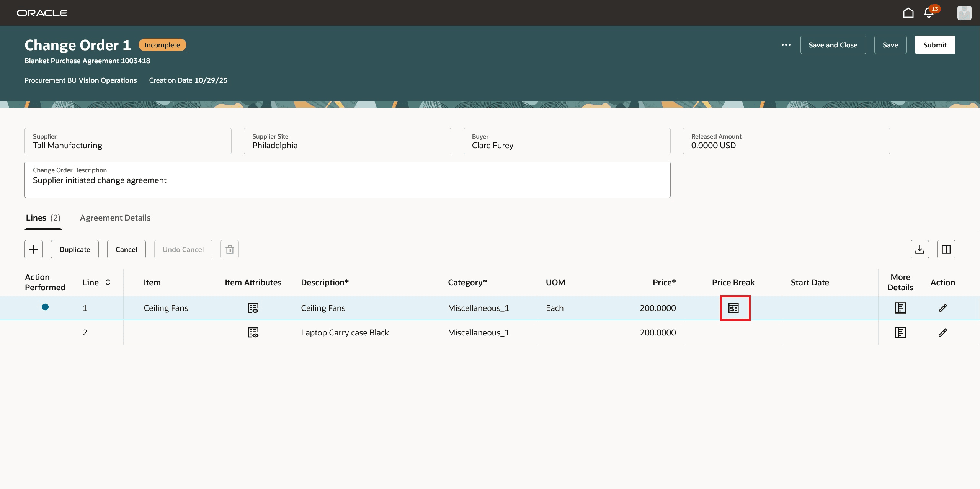Click the Duplicate button
980x489 pixels.
pos(75,249)
